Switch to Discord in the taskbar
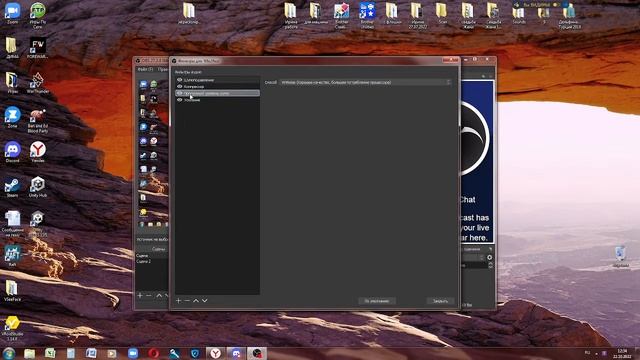Viewport: 640px width, 360px height. pyautogui.click(x=236, y=353)
